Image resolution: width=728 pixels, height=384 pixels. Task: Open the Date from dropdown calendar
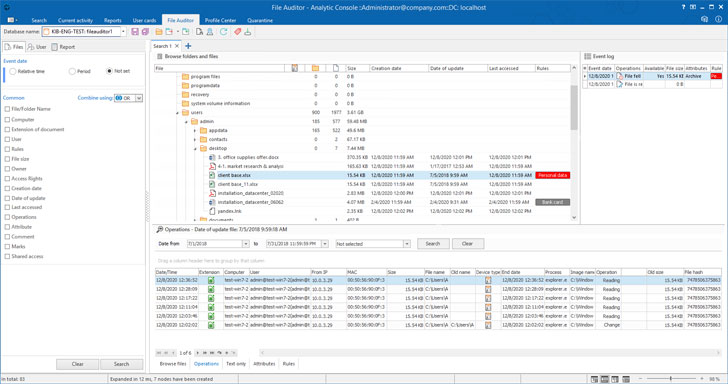(x=246, y=244)
